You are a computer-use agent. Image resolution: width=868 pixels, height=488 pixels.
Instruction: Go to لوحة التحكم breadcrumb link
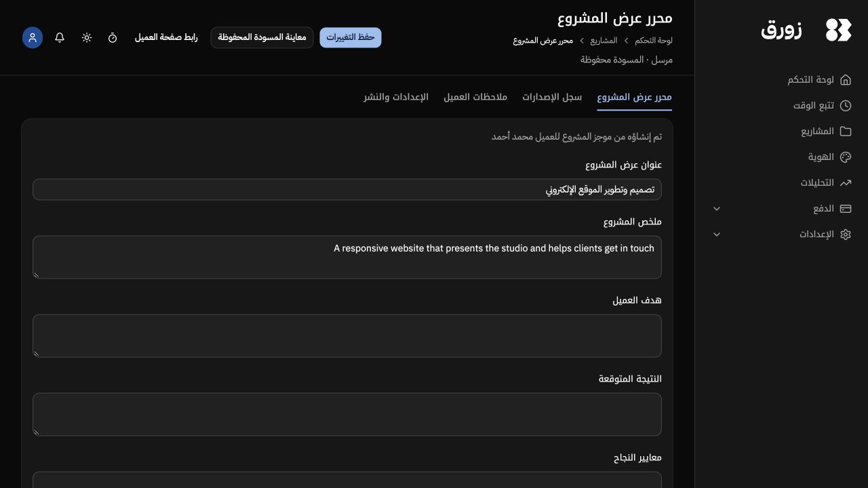654,41
